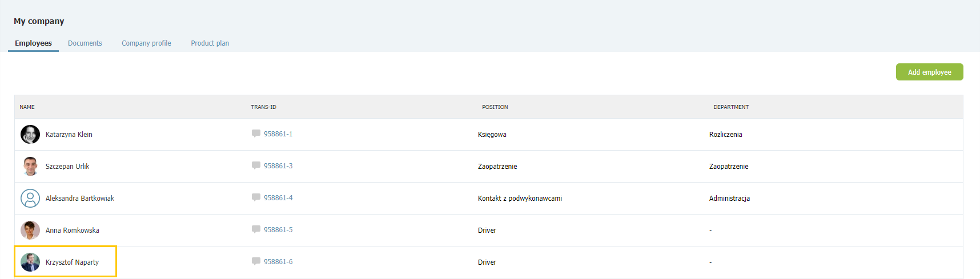
Task: Open the Company profile tab
Action: coord(146,43)
